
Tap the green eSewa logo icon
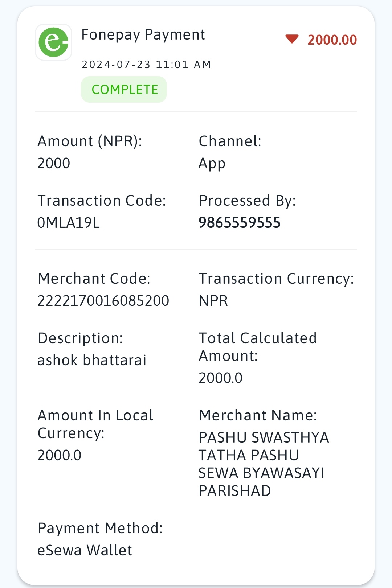(54, 42)
